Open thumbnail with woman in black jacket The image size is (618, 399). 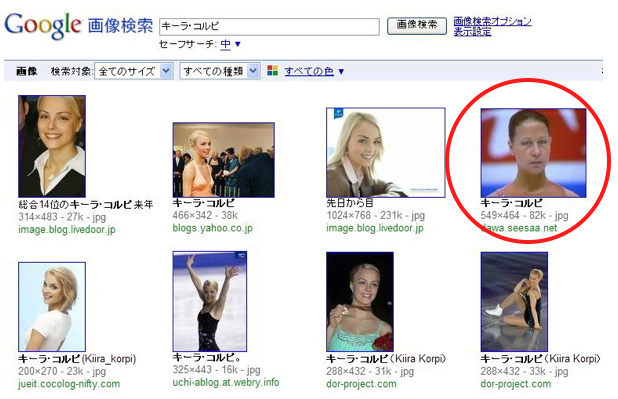click(x=52, y=146)
